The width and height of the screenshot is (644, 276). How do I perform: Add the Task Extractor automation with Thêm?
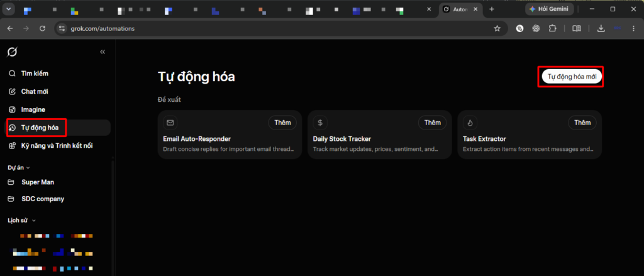(582, 123)
